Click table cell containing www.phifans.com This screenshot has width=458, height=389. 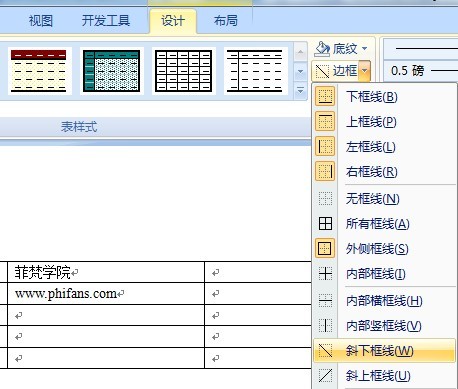pyautogui.click(x=106, y=294)
